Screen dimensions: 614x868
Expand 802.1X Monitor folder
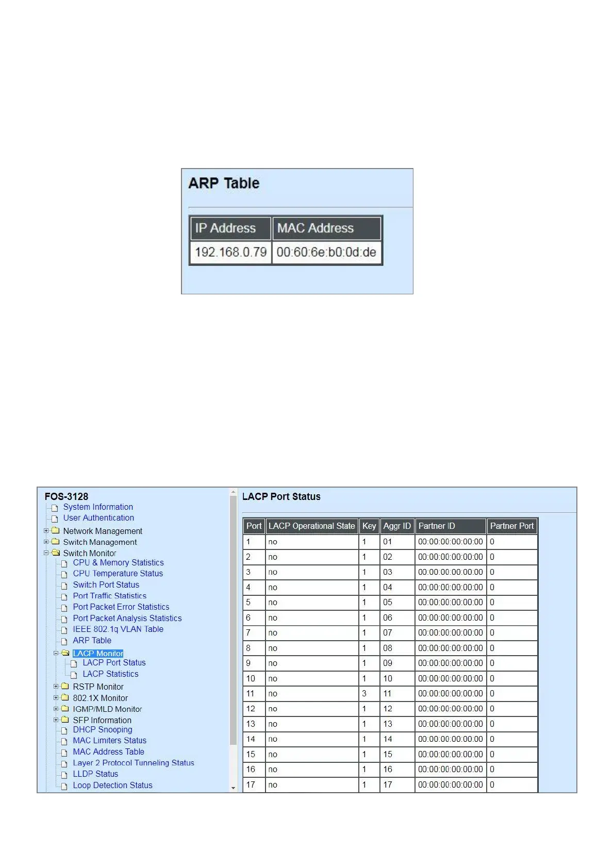tap(56, 697)
